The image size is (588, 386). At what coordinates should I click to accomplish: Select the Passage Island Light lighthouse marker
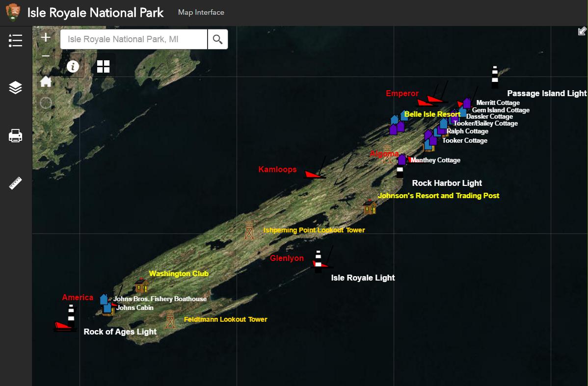[x=495, y=77]
